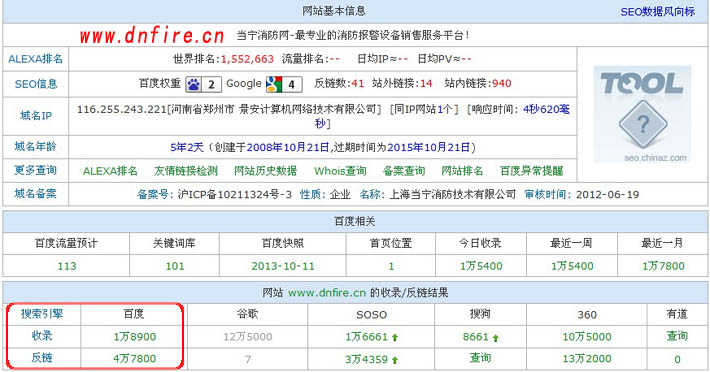710x372 pixels.
Task: Click the 网站基本信息 section header
Action: [334, 11]
